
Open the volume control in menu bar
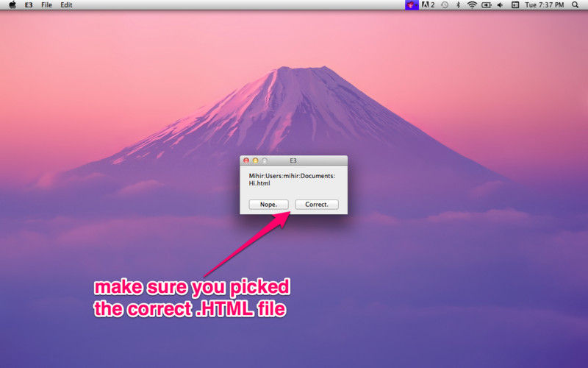pyautogui.click(x=500, y=5)
